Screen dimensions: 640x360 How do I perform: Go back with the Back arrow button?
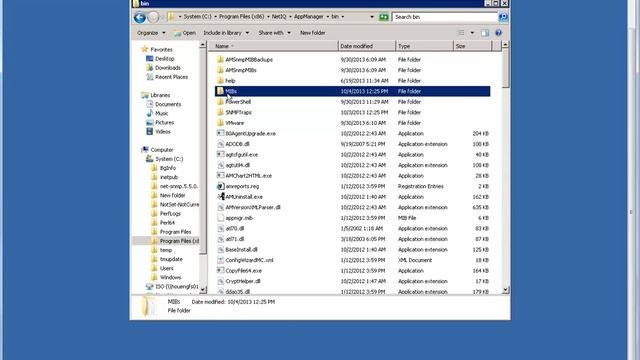tap(140, 17)
